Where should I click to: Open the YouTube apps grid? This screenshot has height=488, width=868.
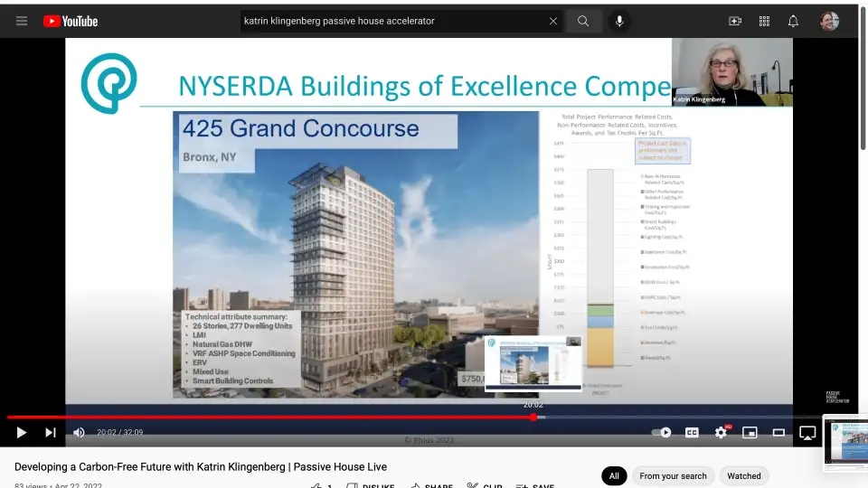pyautogui.click(x=764, y=21)
